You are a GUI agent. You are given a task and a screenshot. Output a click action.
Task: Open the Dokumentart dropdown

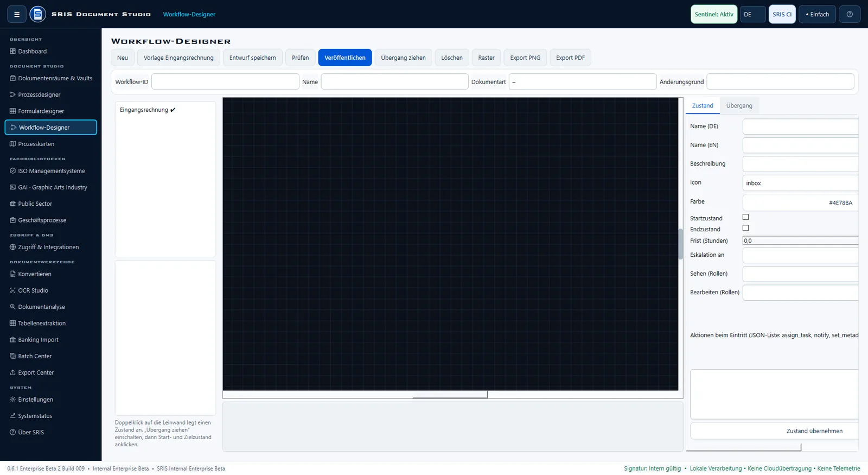(583, 82)
